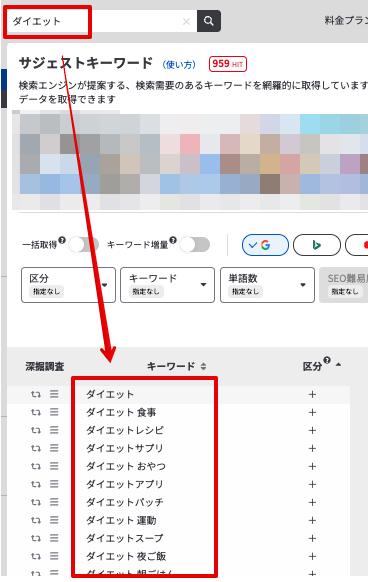The width and height of the screenshot is (368, 582).
Task: Click the 959 HIT result count badge
Action: pos(228,64)
